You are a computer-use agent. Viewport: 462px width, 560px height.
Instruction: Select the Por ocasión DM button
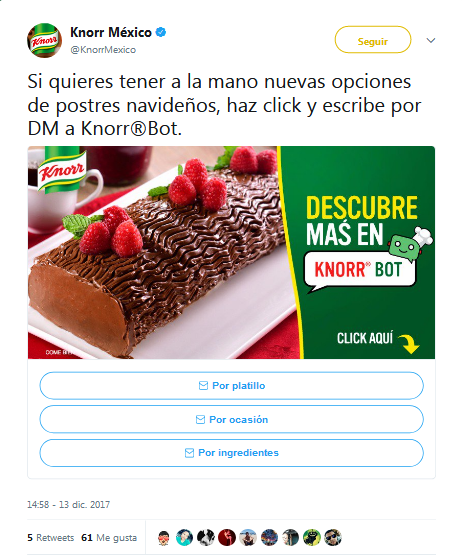pos(231,419)
